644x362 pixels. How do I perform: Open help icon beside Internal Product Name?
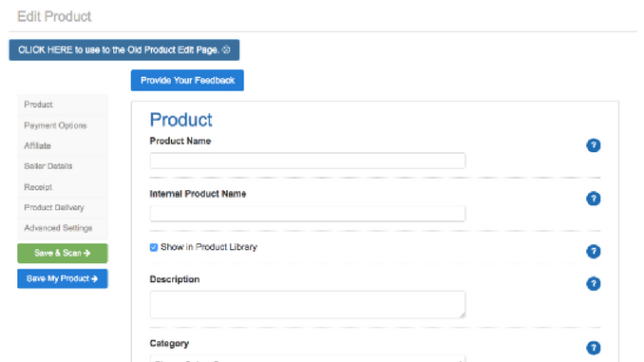(593, 199)
